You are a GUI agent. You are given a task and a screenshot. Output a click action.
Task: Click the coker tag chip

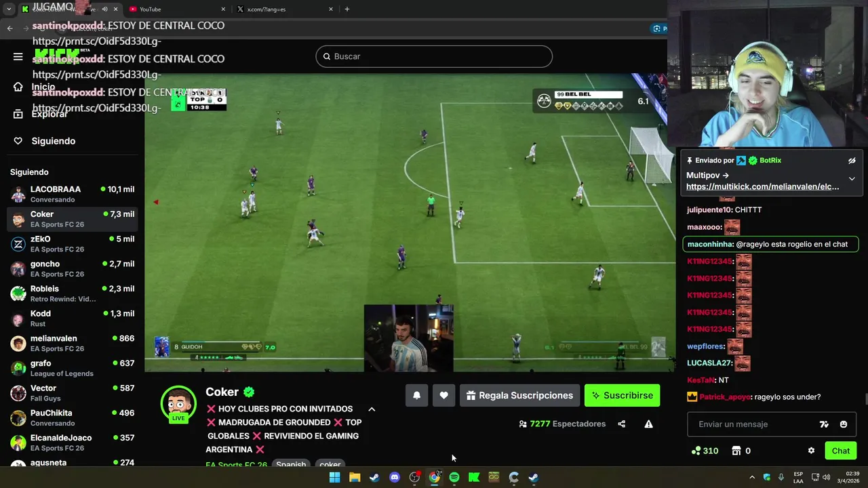[x=330, y=465]
